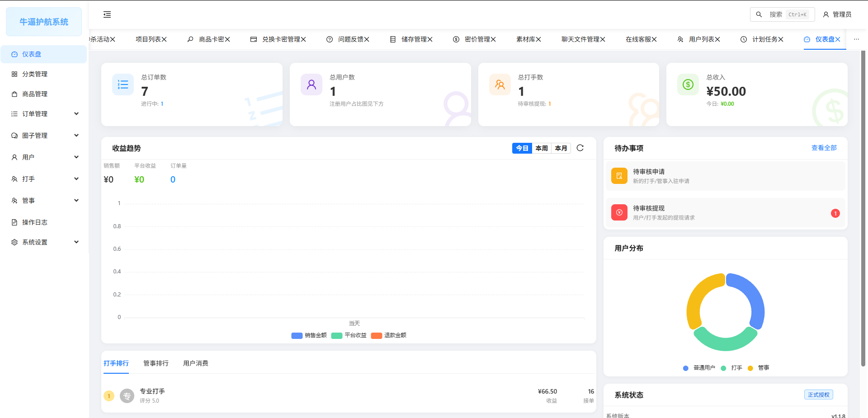Click the 总收入 dollar icon
The width and height of the screenshot is (868, 418).
688,85
